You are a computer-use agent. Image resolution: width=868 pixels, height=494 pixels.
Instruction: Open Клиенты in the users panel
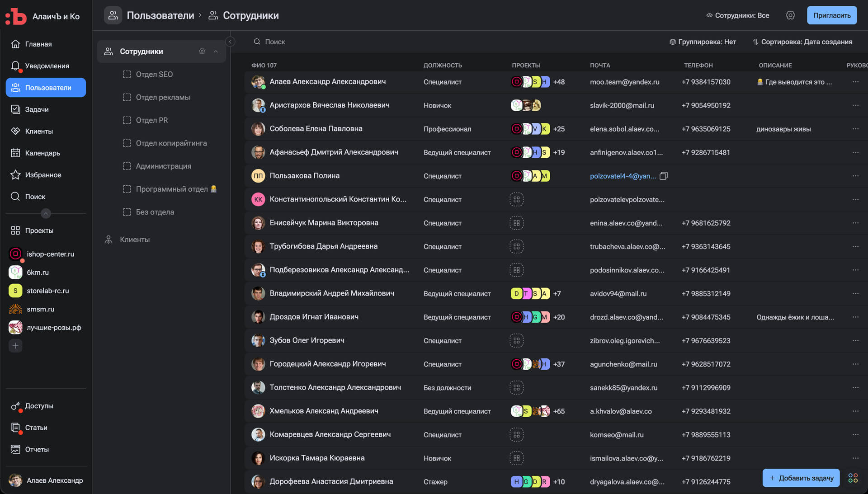134,240
